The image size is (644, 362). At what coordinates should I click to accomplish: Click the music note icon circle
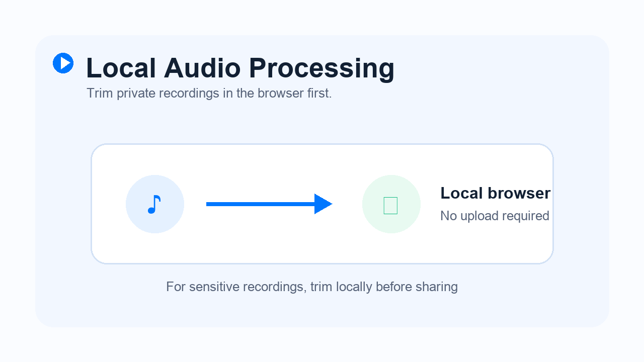155,204
